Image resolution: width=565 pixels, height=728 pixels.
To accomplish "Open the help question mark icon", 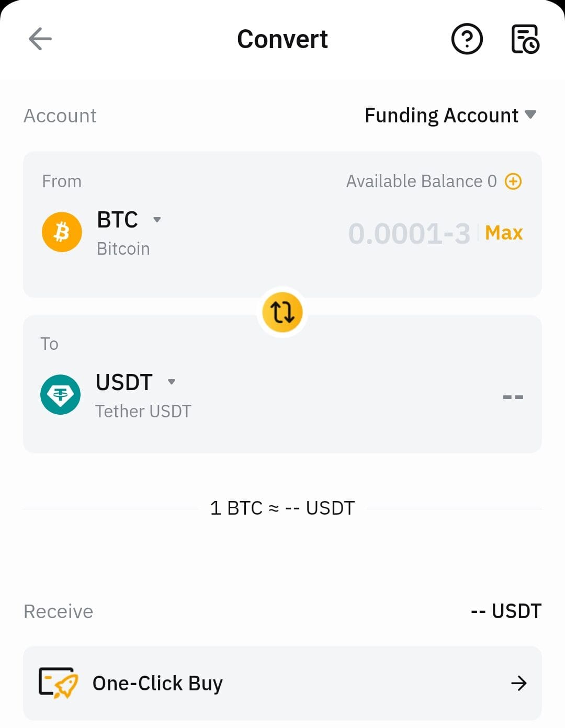I will 467,39.
